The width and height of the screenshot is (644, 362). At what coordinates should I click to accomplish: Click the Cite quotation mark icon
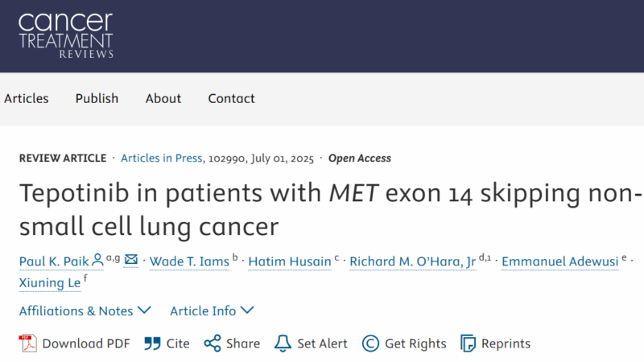tap(152, 343)
